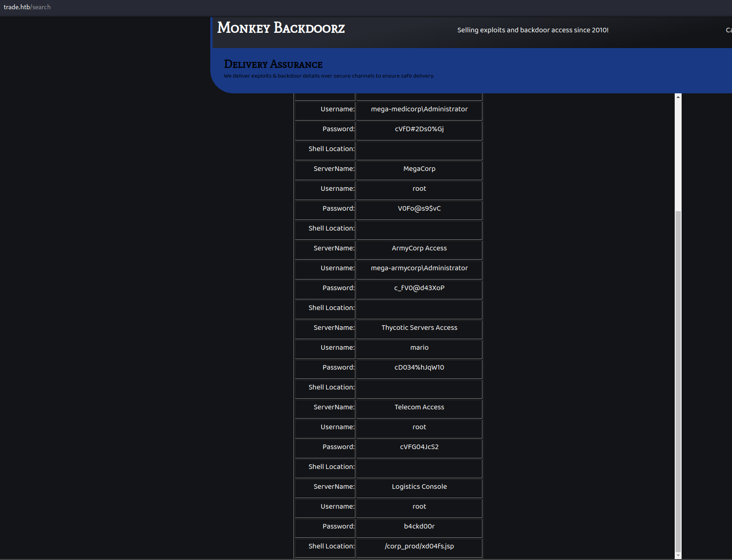This screenshot has height=560, width=732.
Task: Click the Monkey Backdoorz site title
Action: point(281,28)
